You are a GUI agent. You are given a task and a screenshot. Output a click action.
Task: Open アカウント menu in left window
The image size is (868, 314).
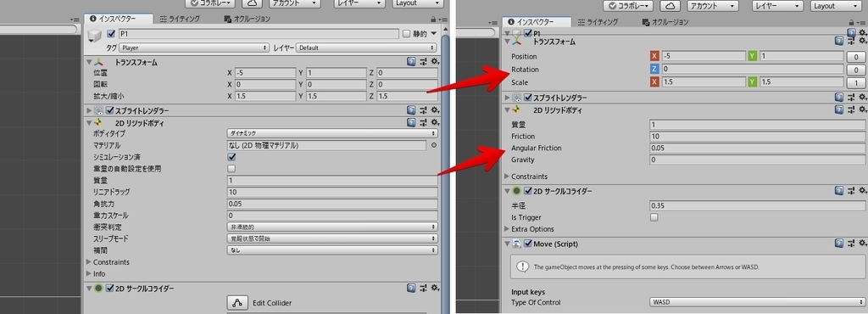[x=294, y=3]
